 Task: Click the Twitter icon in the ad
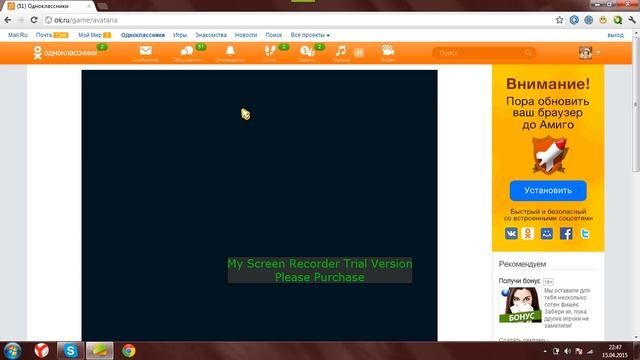[x=585, y=233]
